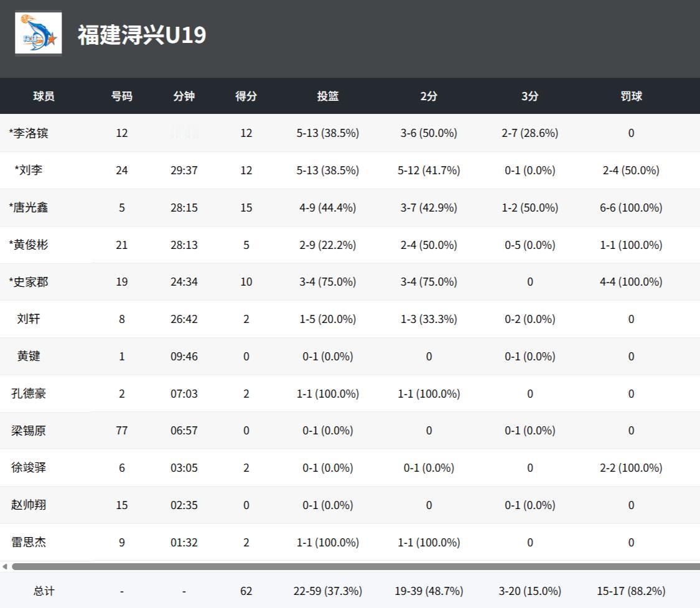
Task: Open player *唐光鑫 name link
Action: pos(29,208)
